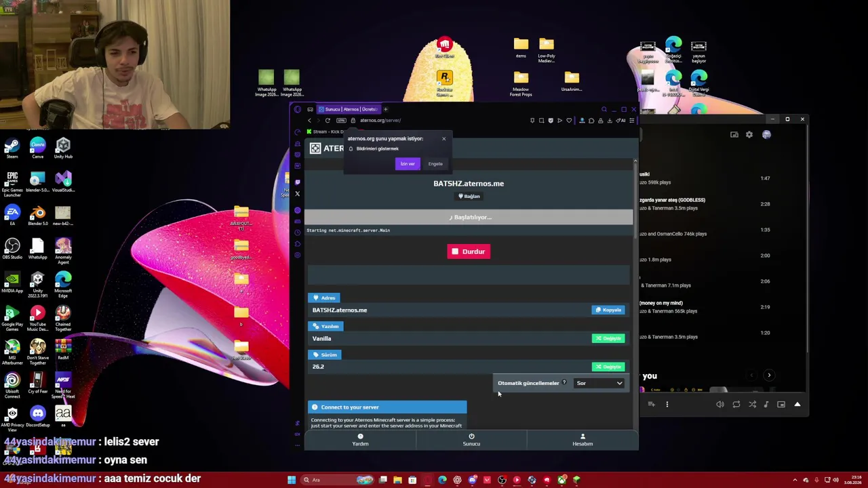Reload the Aternos page
The height and width of the screenshot is (488, 868).
pyautogui.click(x=328, y=121)
